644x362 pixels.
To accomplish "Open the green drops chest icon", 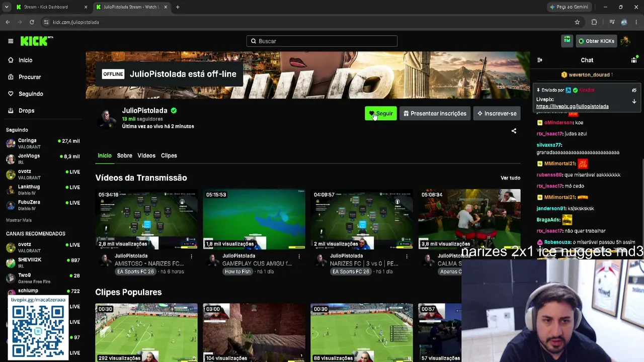I will pyautogui.click(x=567, y=41).
